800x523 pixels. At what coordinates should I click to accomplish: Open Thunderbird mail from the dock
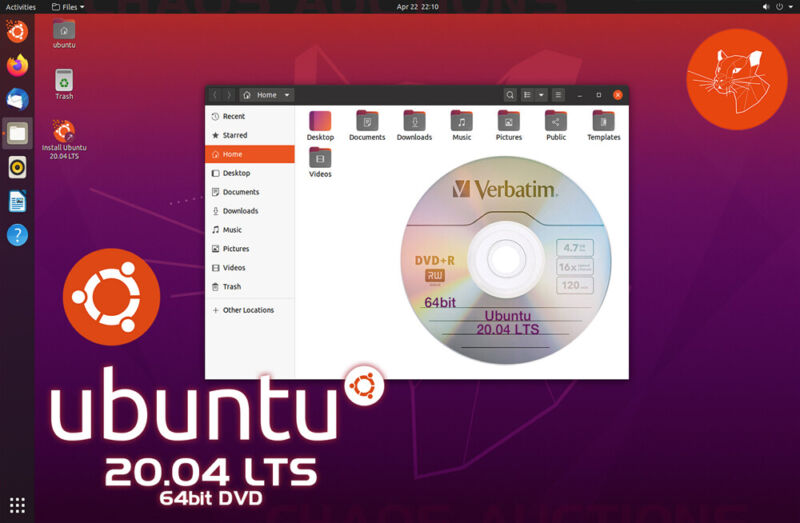[17, 99]
